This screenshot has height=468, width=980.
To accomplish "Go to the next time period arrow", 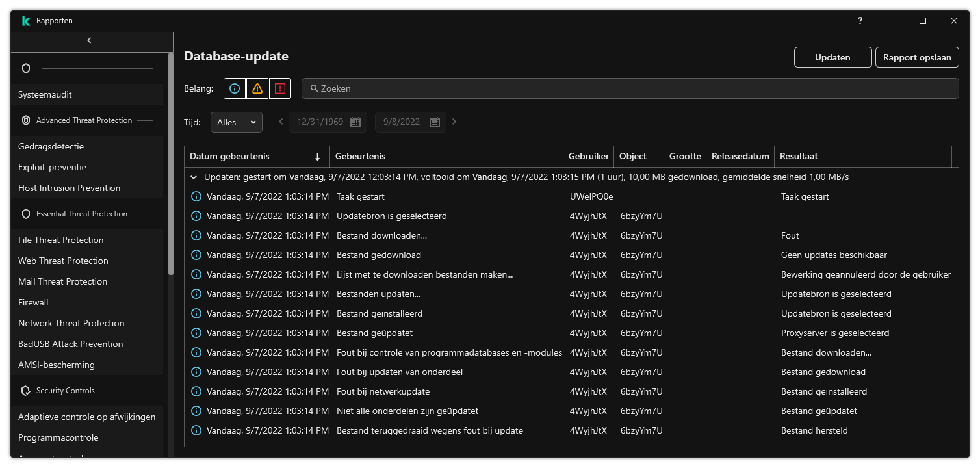I will (x=454, y=122).
